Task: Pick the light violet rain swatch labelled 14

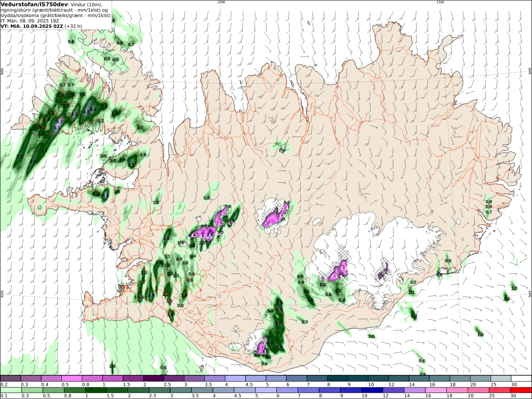Action: coord(415,390)
